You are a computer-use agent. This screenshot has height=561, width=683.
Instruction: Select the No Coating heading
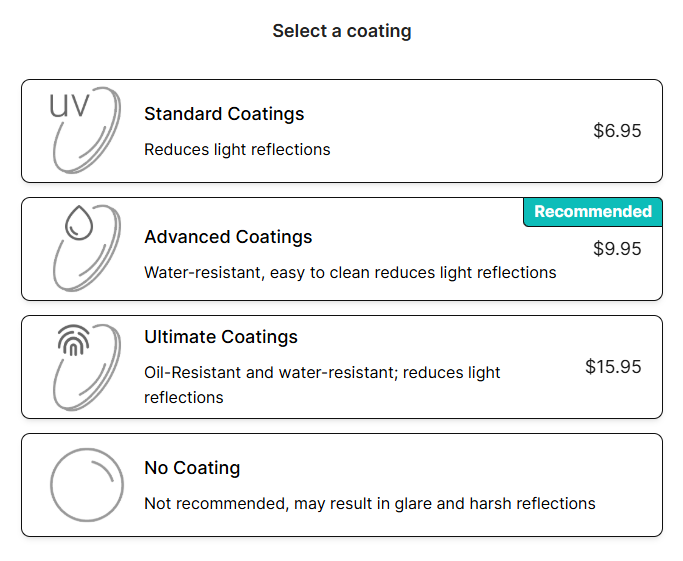tap(192, 468)
